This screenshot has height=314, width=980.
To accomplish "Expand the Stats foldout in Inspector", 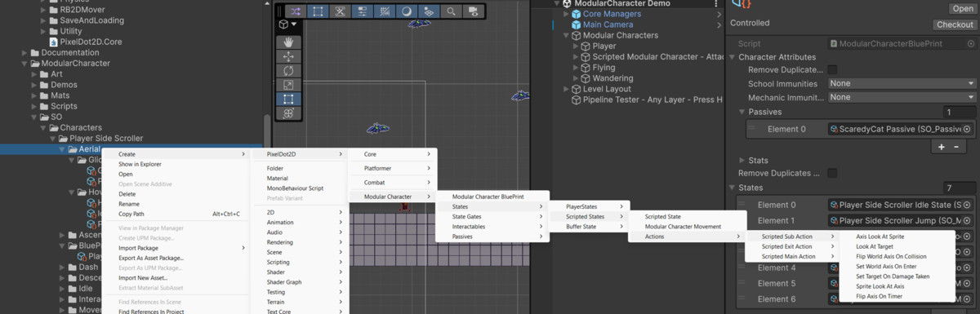I will pyautogui.click(x=742, y=160).
